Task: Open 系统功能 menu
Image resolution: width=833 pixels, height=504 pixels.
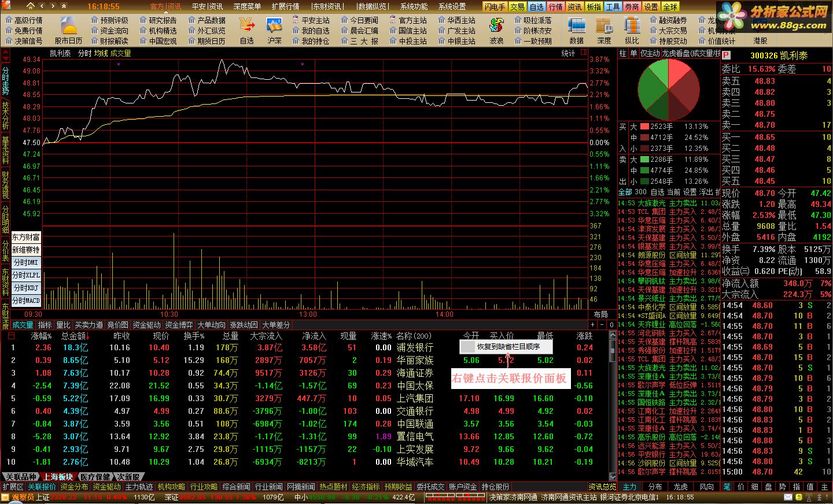Action: [x=414, y=6]
